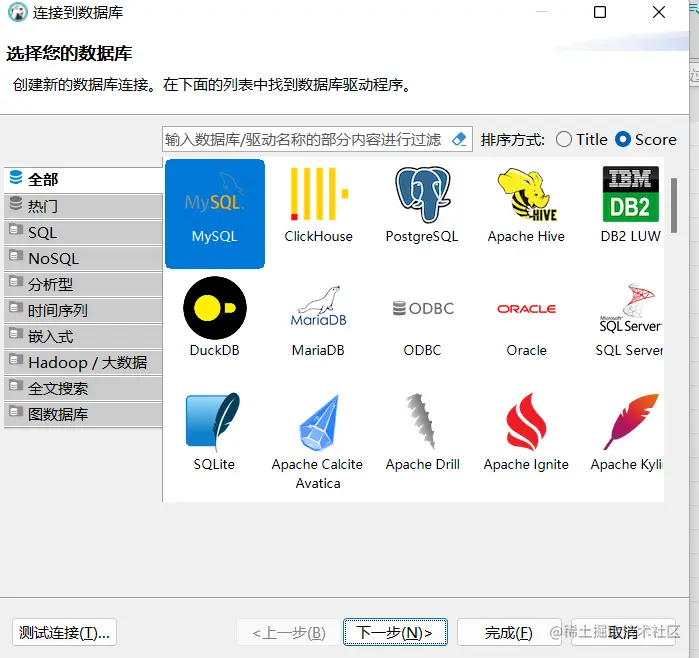Open the 时间序列 category
699x658 pixels.
(x=83, y=310)
